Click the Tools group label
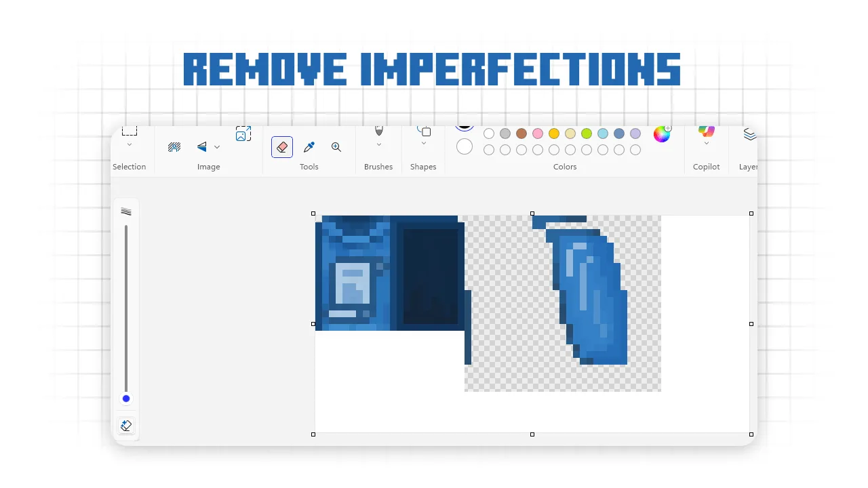This screenshot has width=868, height=488. [x=309, y=166]
